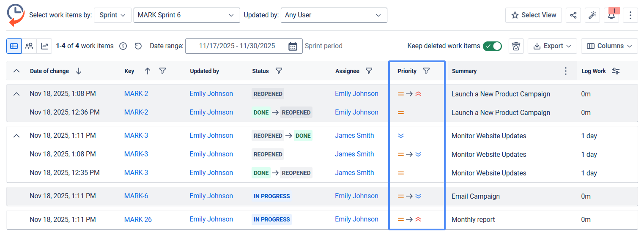Switch to table view icon
The width and height of the screenshot is (644, 235).
[x=14, y=46]
